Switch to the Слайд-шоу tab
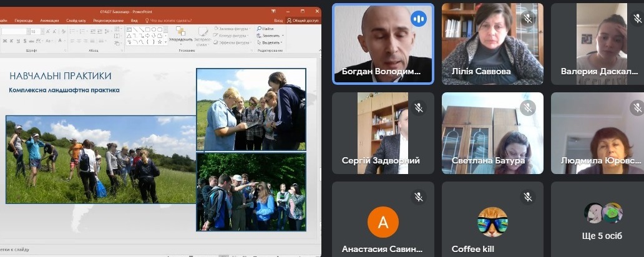Screen dimensions: 644x257 click(x=76, y=20)
